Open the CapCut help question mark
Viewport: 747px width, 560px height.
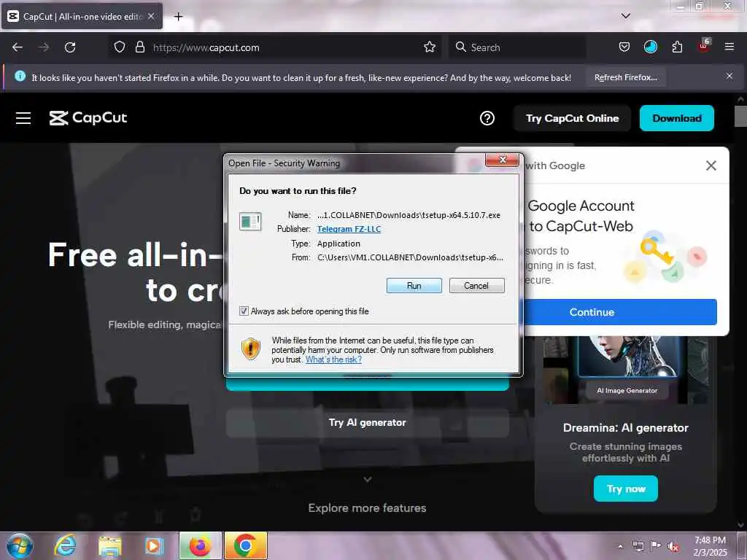coord(487,118)
